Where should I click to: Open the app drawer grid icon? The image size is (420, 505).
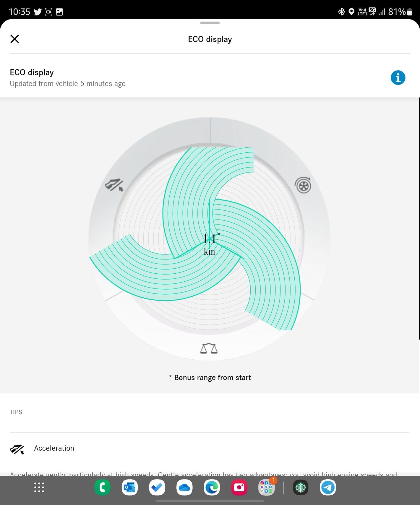click(x=39, y=487)
